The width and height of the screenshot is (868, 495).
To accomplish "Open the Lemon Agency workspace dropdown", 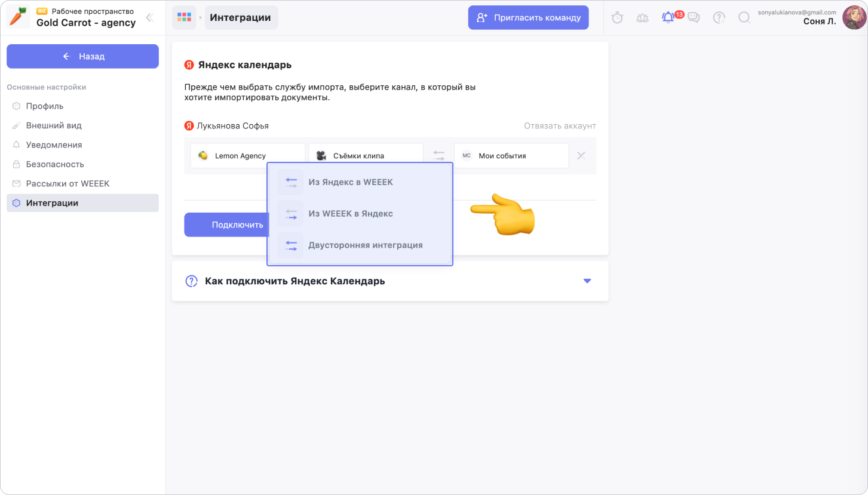I will (248, 156).
